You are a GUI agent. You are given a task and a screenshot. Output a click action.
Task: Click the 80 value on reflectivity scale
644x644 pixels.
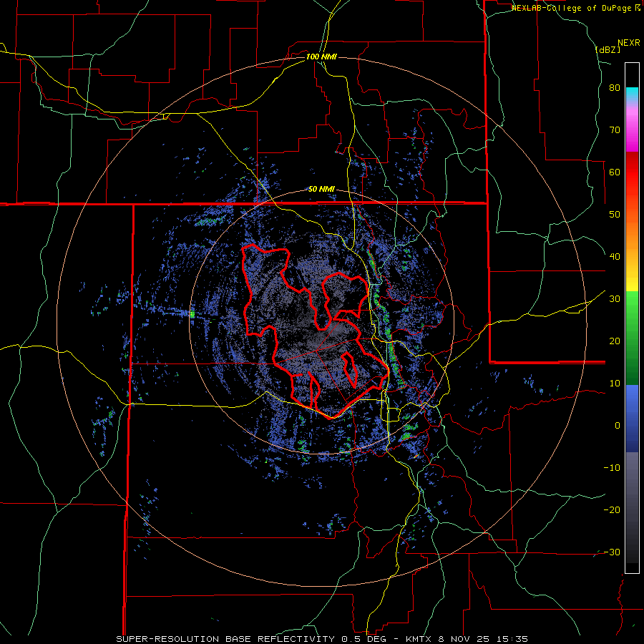click(x=615, y=88)
